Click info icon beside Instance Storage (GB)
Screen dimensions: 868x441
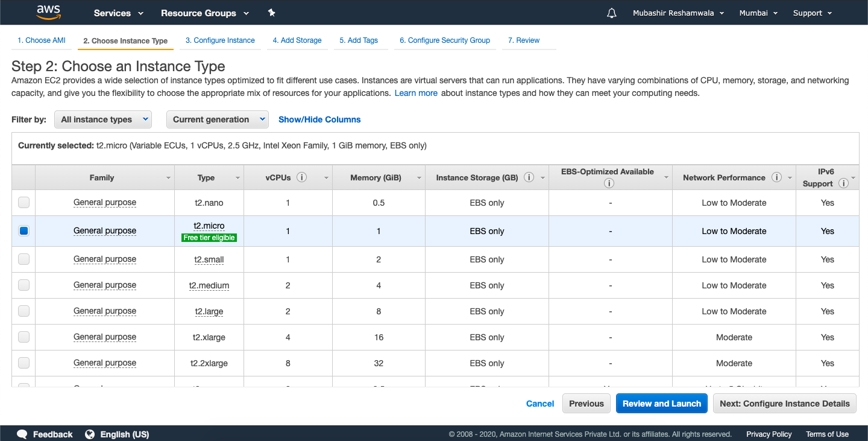point(529,177)
